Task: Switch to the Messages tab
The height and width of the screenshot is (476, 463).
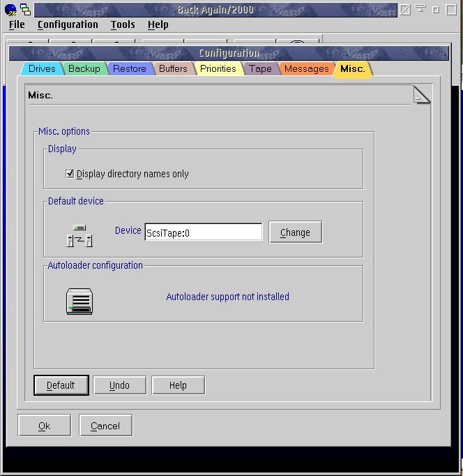Action: click(307, 68)
